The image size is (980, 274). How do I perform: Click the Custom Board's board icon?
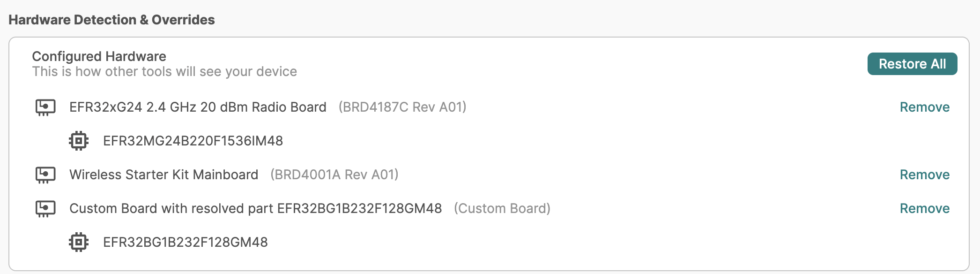45,209
